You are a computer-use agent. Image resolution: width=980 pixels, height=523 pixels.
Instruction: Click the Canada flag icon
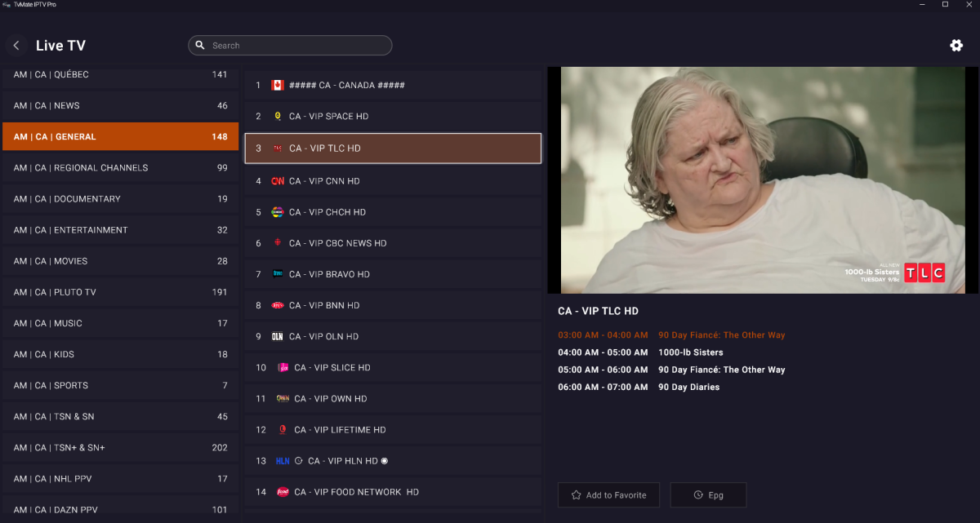pyautogui.click(x=278, y=85)
